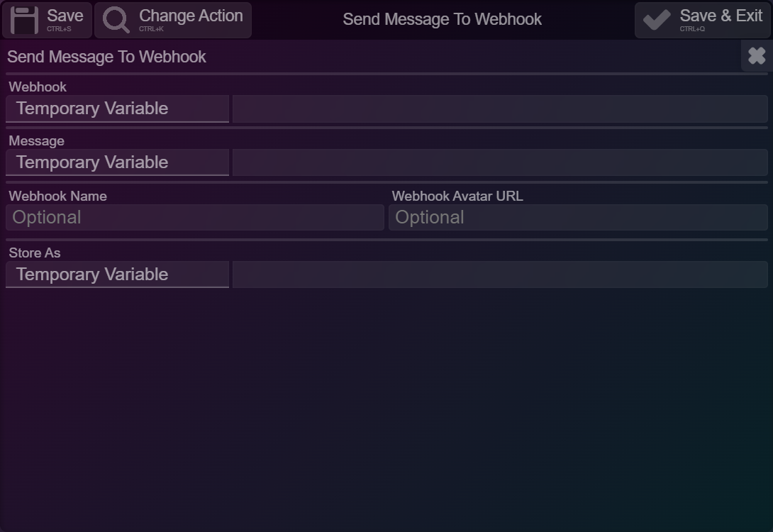Click the floppy disk Save icon
The width and height of the screenshot is (773, 532).
[x=24, y=20]
